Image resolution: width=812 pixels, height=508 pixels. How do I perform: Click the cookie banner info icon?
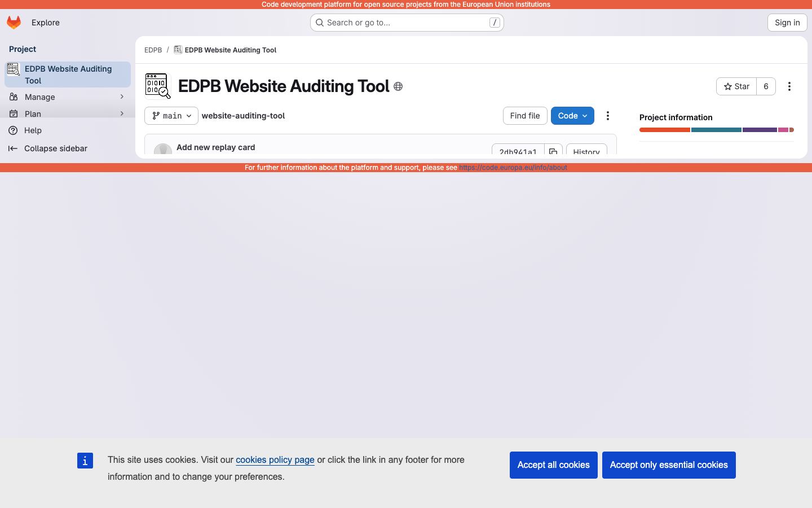coord(85,461)
